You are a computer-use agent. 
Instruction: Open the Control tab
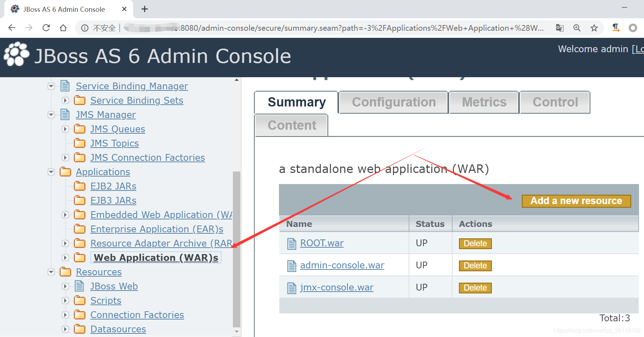coord(555,102)
